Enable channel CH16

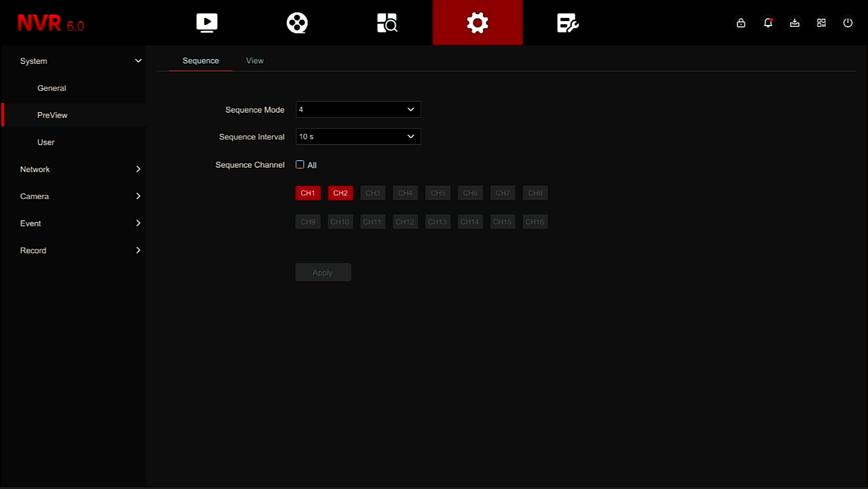tap(535, 222)
